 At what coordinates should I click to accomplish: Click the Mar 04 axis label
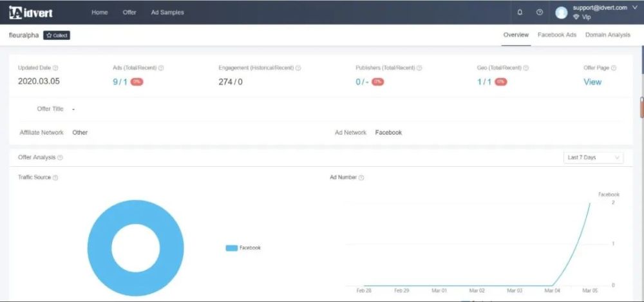tap(552, 290)
